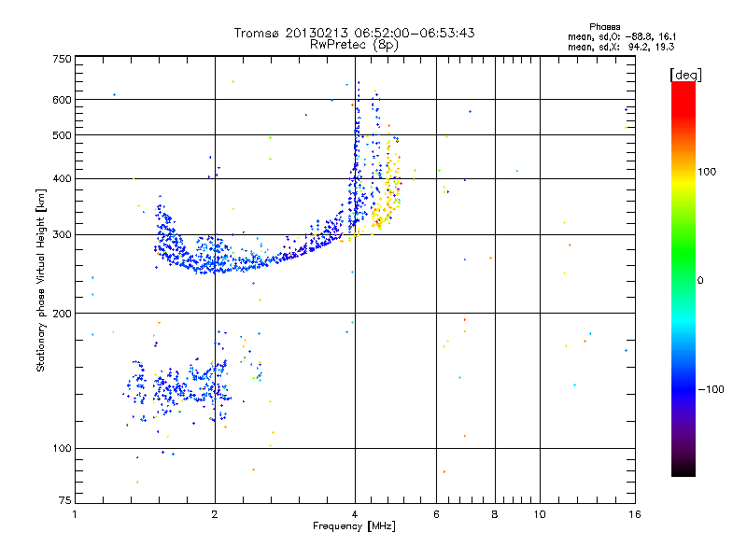Click the x-axis tick label '1'

pyautogui.click(x=75, y=514)
